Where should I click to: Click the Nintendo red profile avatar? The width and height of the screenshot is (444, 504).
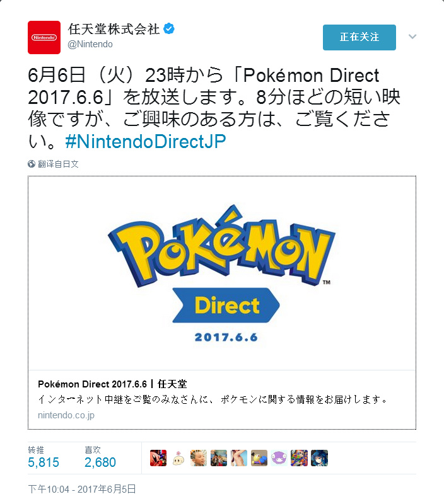pyautogui.click(x=44, y=37)
